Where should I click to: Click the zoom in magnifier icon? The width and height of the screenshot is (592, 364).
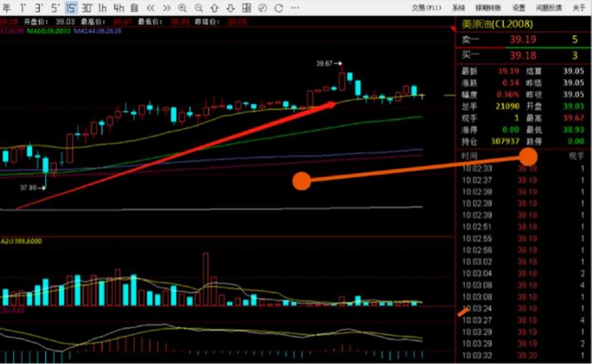pyautogui.click(x=182, y=8)
